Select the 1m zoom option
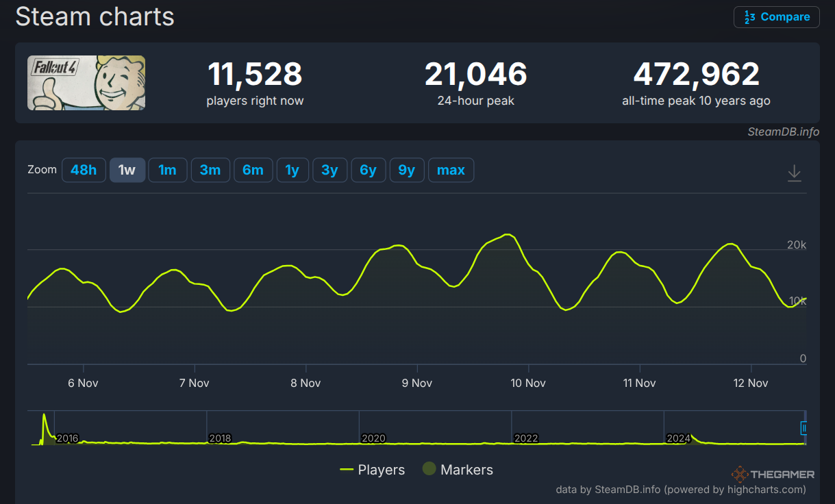The height and width of the screenshot is (504, 835). click(168, 170)
